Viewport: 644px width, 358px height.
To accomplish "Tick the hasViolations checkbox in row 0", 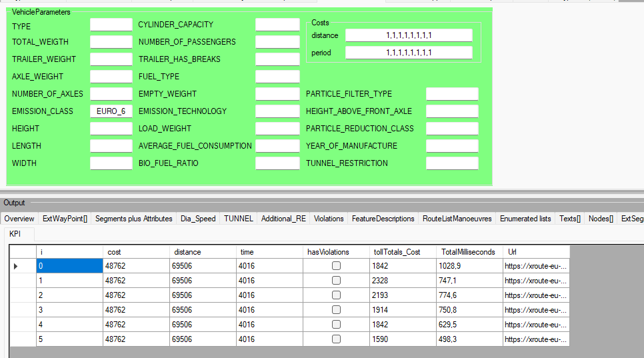I will click(x=336, y=266).
